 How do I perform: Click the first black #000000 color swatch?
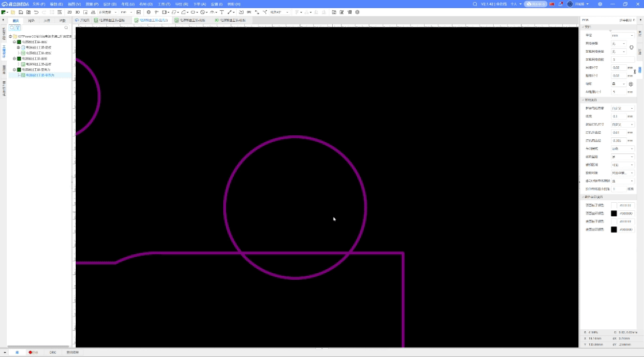614,214
